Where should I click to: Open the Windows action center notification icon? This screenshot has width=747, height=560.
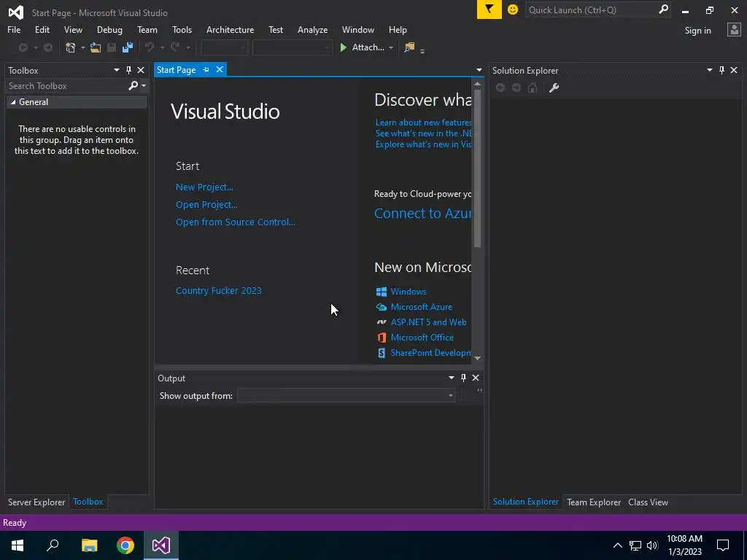click(x=723, y=545)
